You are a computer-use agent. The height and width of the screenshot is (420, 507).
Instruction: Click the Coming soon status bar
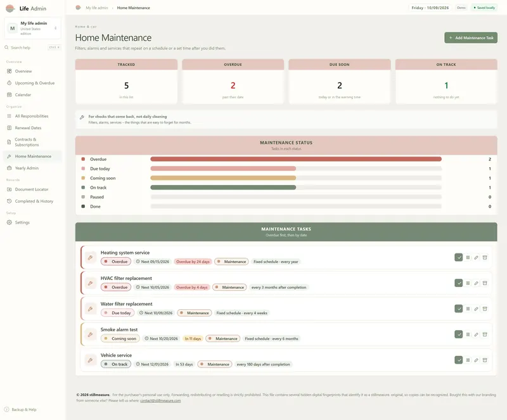(223, 178)
